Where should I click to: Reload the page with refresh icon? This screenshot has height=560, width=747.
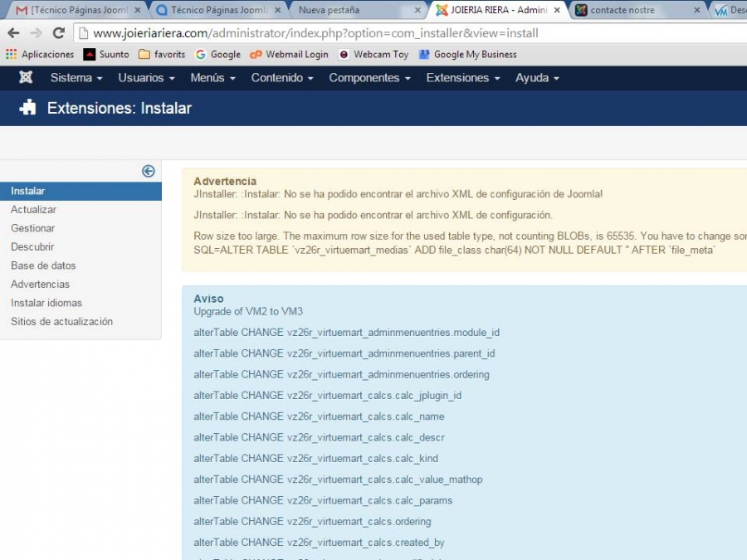pos(59,33)
